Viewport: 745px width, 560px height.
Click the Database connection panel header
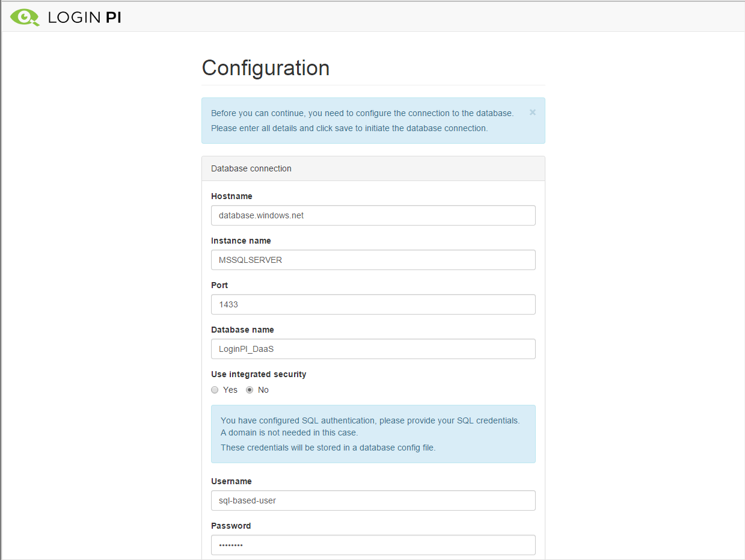point(373,168)
